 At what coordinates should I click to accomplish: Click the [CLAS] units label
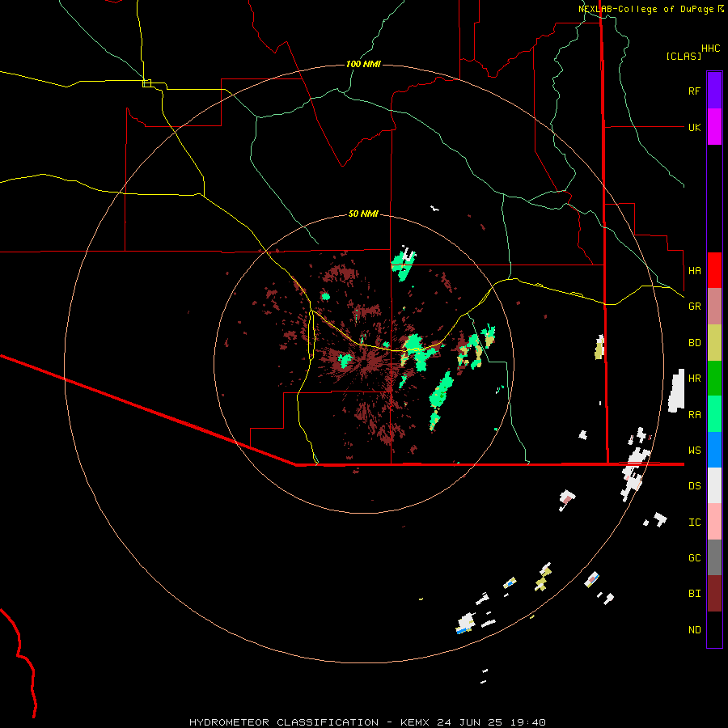pyautogui.click(x=684, y=56)
